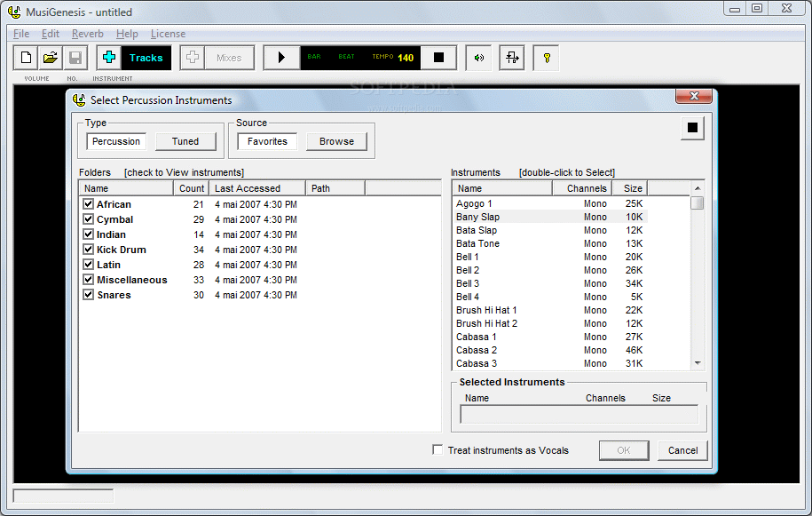
Task: Uncheck the Miscellaneous folder checkbox
Action: (x=88, y=279)
